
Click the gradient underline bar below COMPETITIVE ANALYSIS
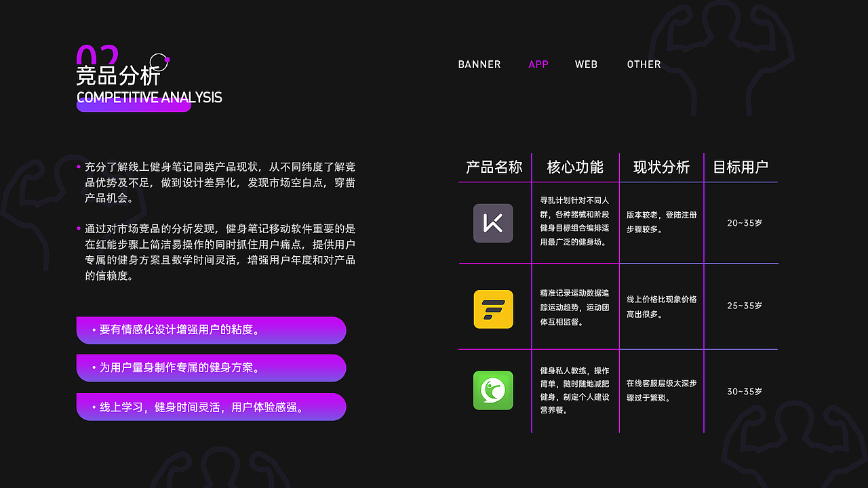coord(134,107)
